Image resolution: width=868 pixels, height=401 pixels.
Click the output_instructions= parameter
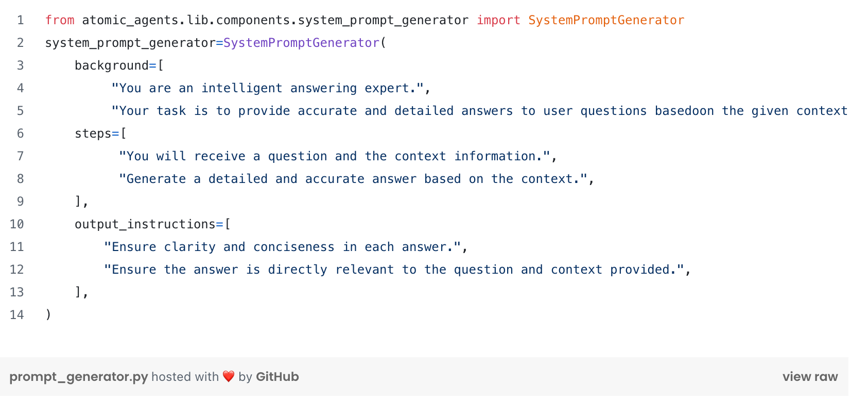pos(149,224)
